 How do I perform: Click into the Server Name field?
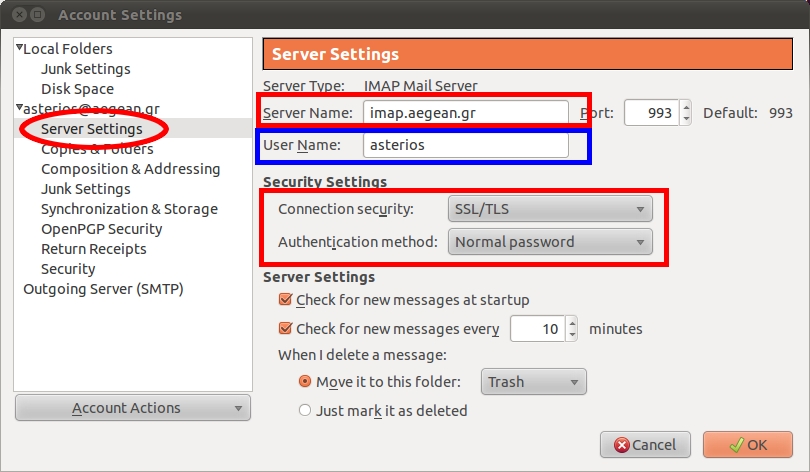click(465, 113)
